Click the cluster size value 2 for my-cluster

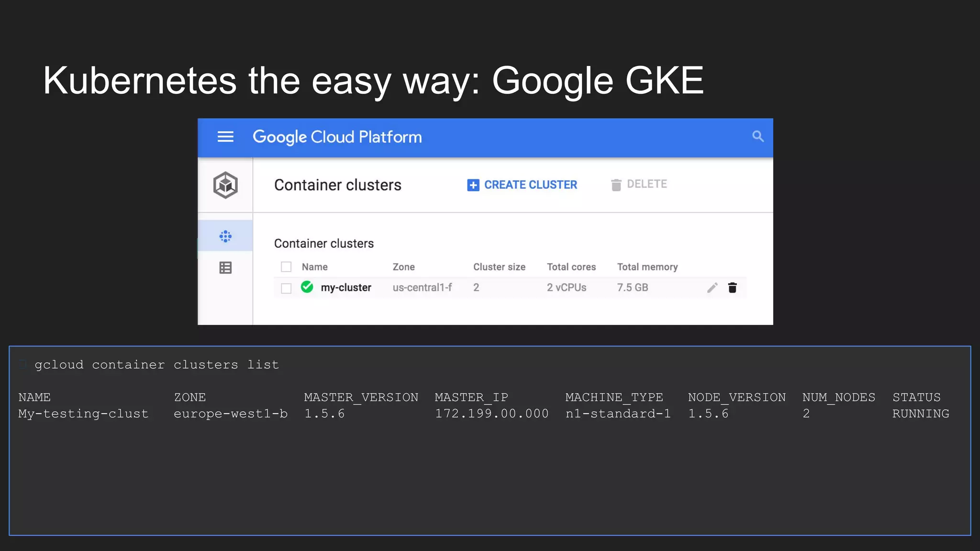coord(476,287)
